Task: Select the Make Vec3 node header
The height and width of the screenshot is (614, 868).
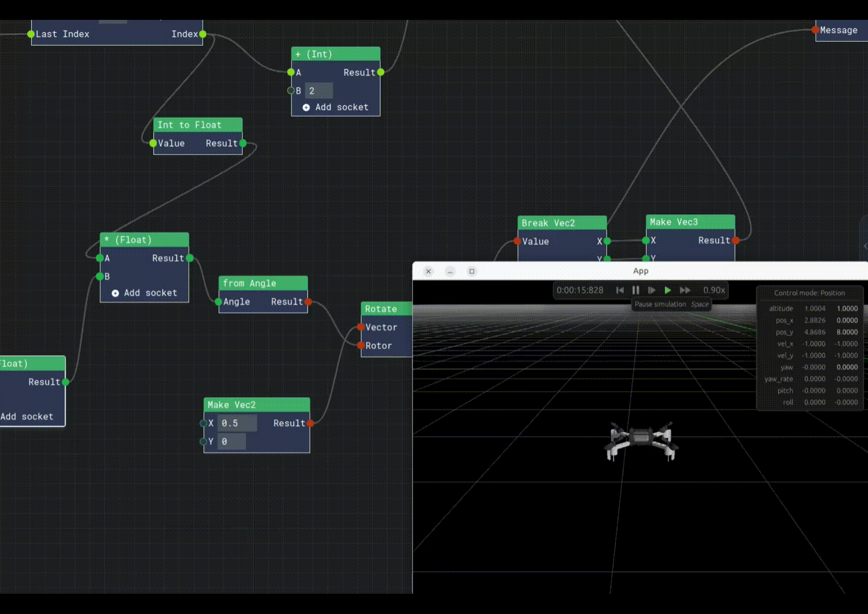Action: (690, 222)
